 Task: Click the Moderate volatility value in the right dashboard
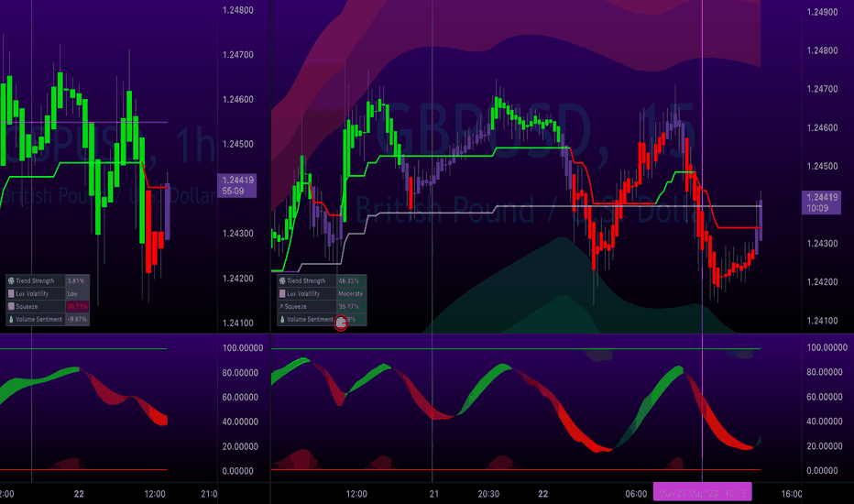[x=351, y=293]
